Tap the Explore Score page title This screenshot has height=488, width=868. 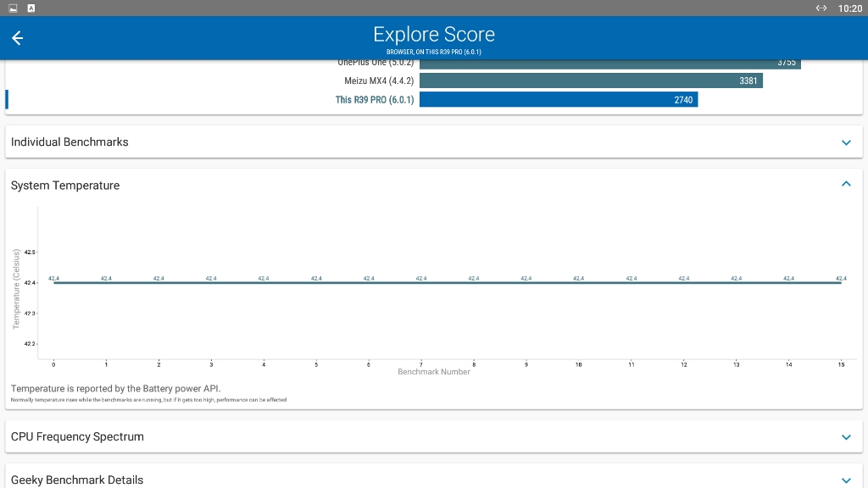434,34
